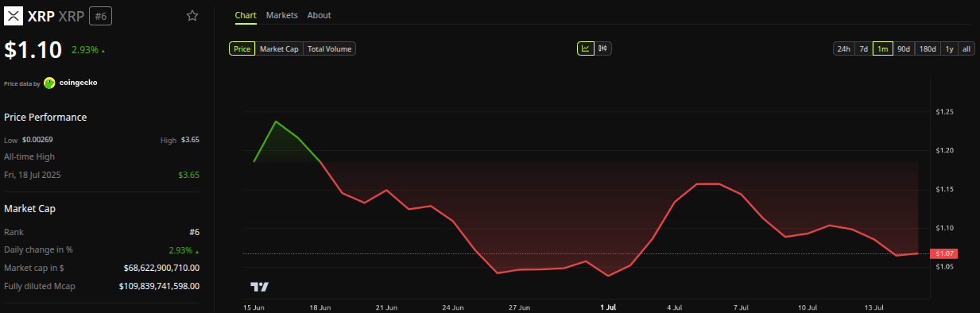Select the Price chart mode
This screenshot has height=313, width=980.
point(242,48)
